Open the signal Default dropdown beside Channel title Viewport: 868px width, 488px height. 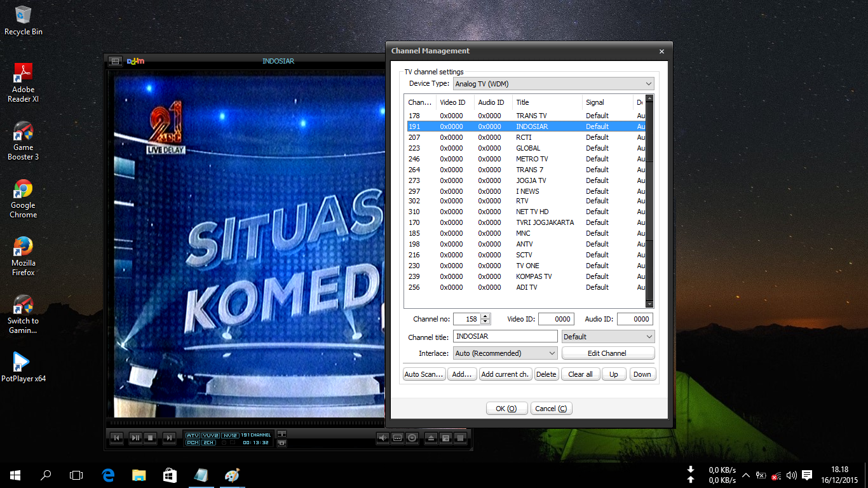coord(608,336)
